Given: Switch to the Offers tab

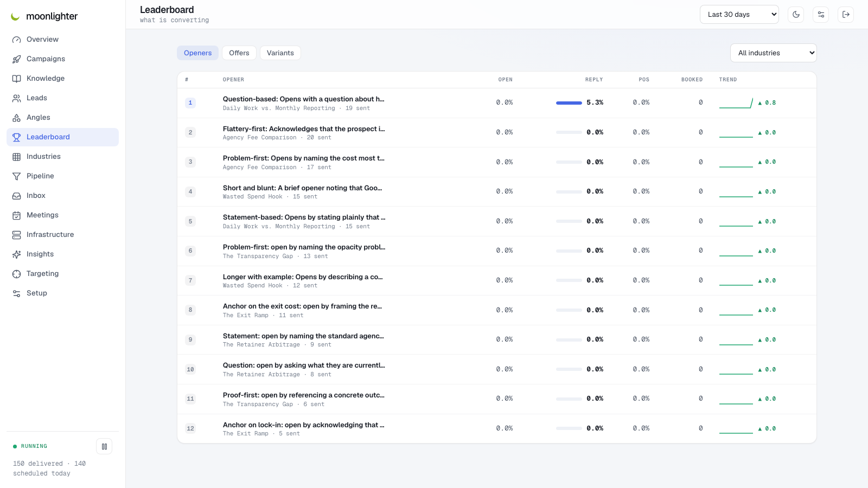Looking at the screenshot, I should (x=239, y=53).
